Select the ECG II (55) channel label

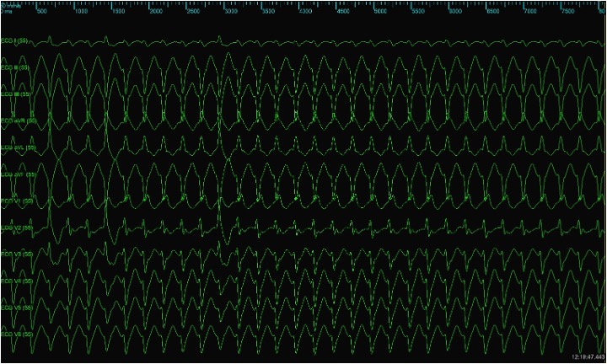[x=15, y=67]
